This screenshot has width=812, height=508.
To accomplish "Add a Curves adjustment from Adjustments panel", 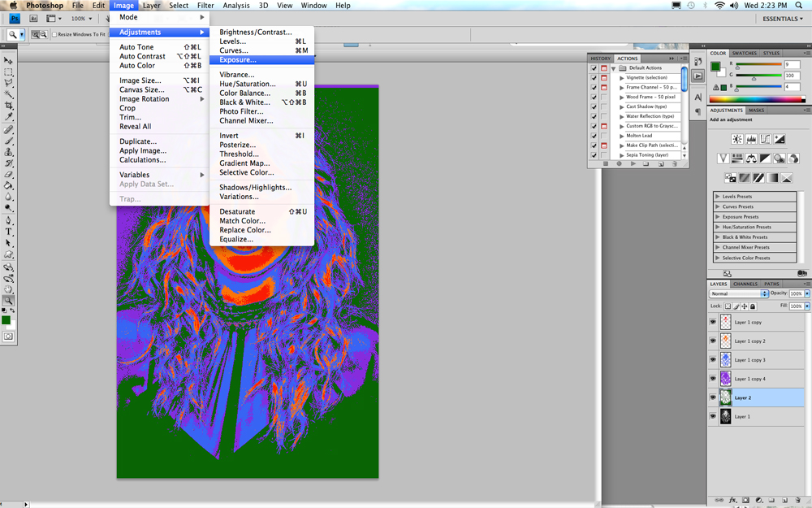I will point(765,139).
